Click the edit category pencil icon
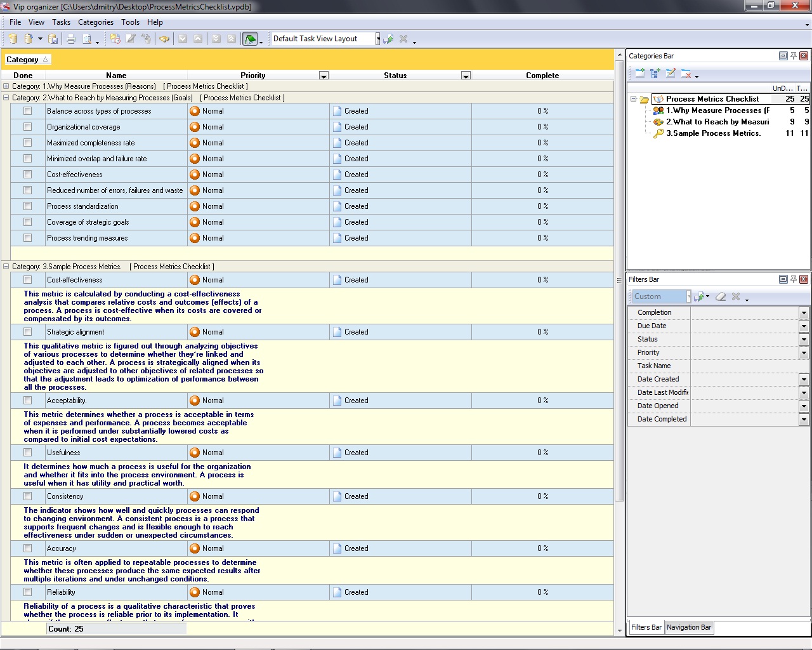Screen dimensions: 812x650 click(x=671, y=74)
